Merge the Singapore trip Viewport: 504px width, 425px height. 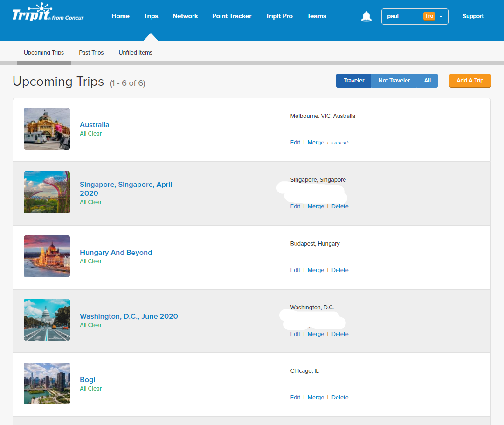(x=316, y=206)
